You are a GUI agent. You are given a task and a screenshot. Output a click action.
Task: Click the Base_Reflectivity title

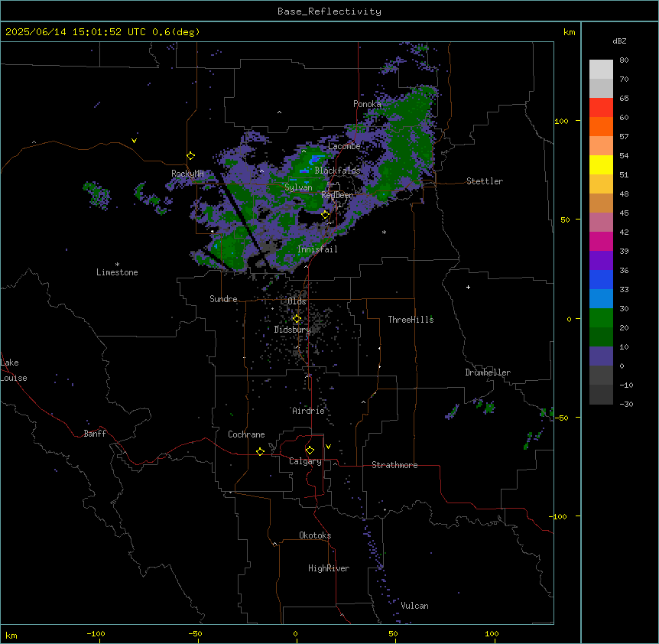(x=329, y=11)
